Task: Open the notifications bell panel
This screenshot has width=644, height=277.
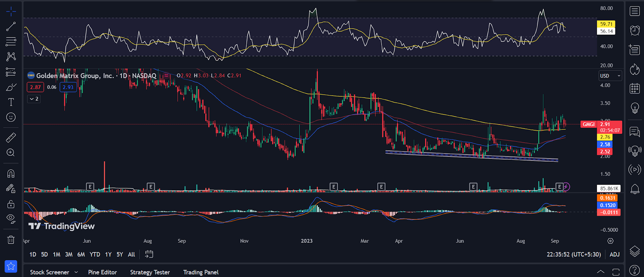Action: pos(635,189)
